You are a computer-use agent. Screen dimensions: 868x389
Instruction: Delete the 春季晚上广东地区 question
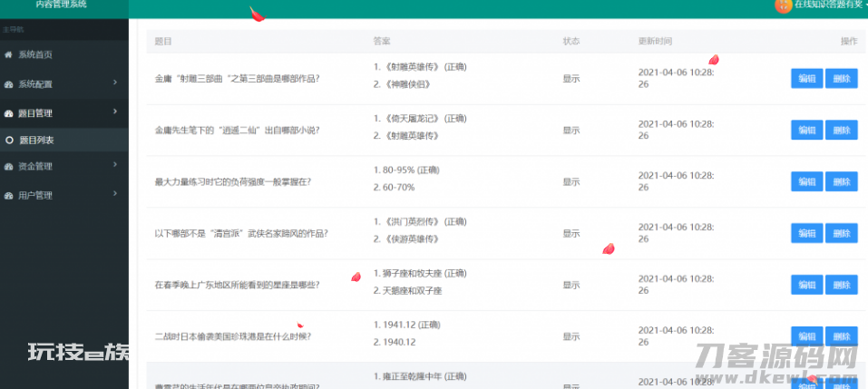click(842, 285)
